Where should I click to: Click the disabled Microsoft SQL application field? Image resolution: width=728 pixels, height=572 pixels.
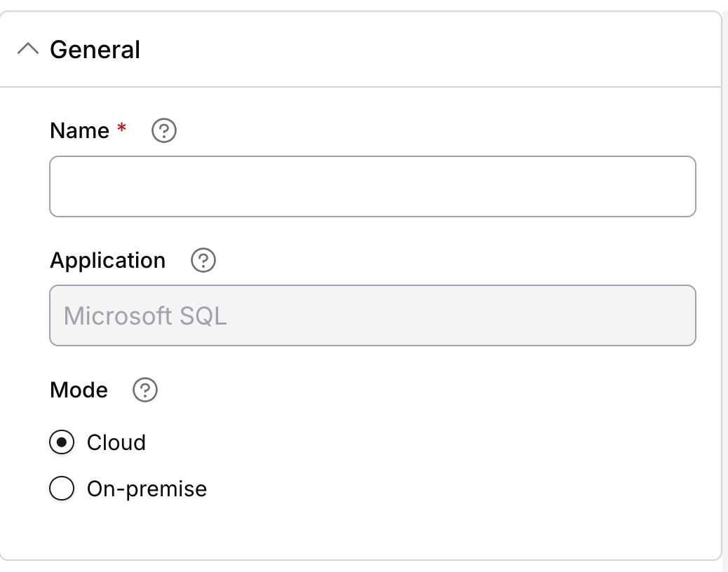coord(372,315)
